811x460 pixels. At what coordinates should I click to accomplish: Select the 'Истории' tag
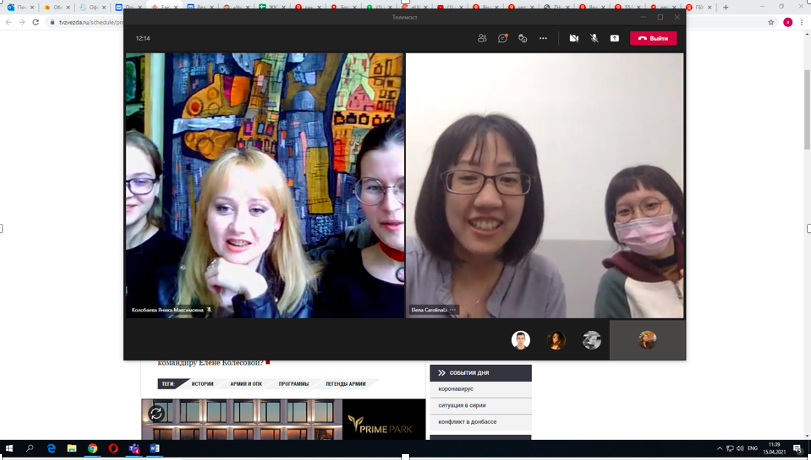coord(203,384)
